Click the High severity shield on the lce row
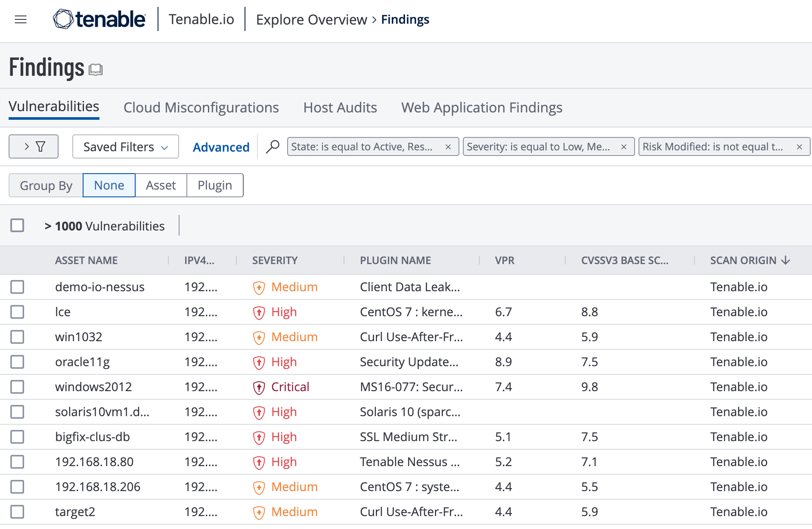This screenshot has height=529, width=812. point(259,312)
